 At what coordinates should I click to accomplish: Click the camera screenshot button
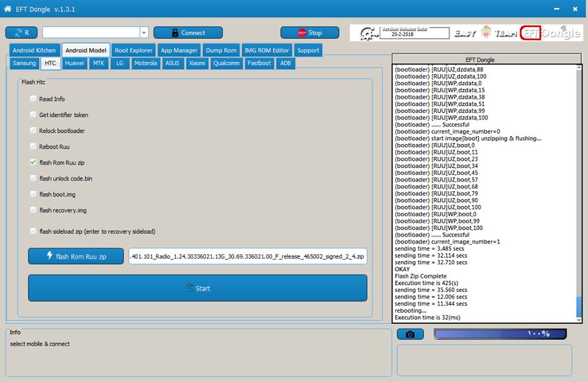coord(410,334)
